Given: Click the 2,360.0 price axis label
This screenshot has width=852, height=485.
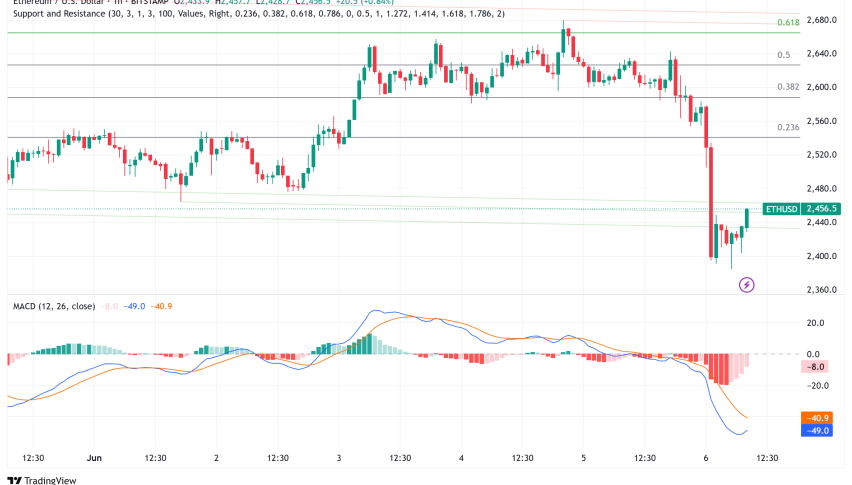Looking at the screenshot, I should coord(821,290).
